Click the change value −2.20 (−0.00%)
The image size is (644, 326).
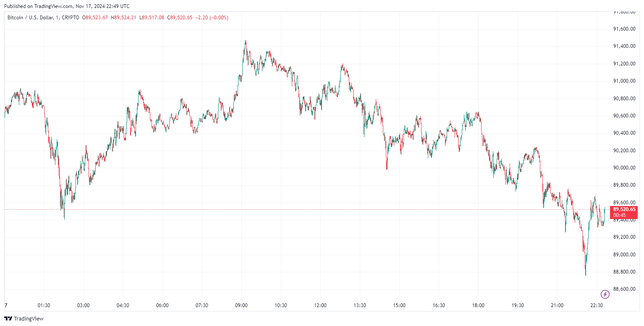(212, 18)
